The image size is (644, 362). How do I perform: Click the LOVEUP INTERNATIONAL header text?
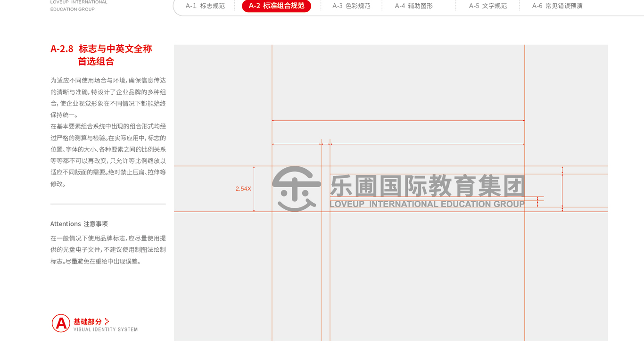(x=79, y=2)
